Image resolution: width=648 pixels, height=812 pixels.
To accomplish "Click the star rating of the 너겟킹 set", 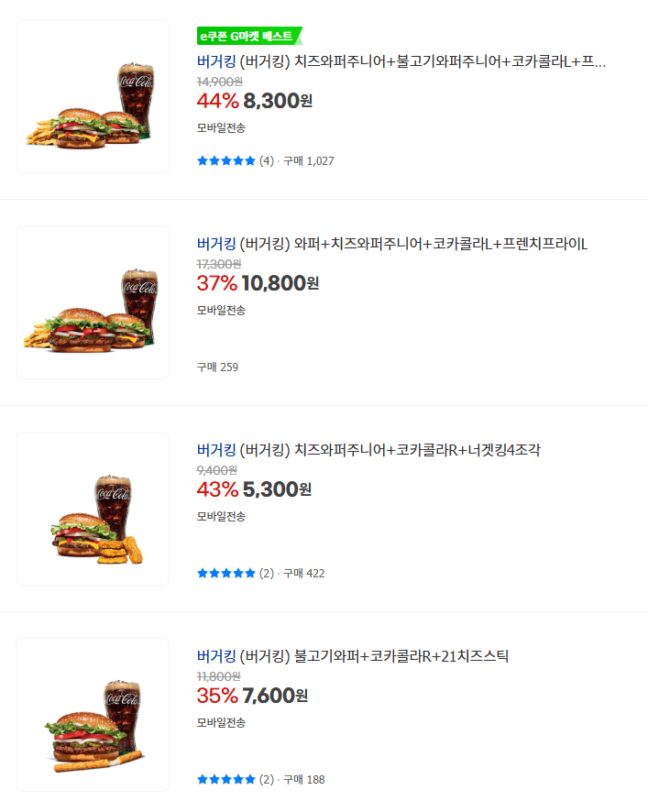I will [x=225, y=571].
